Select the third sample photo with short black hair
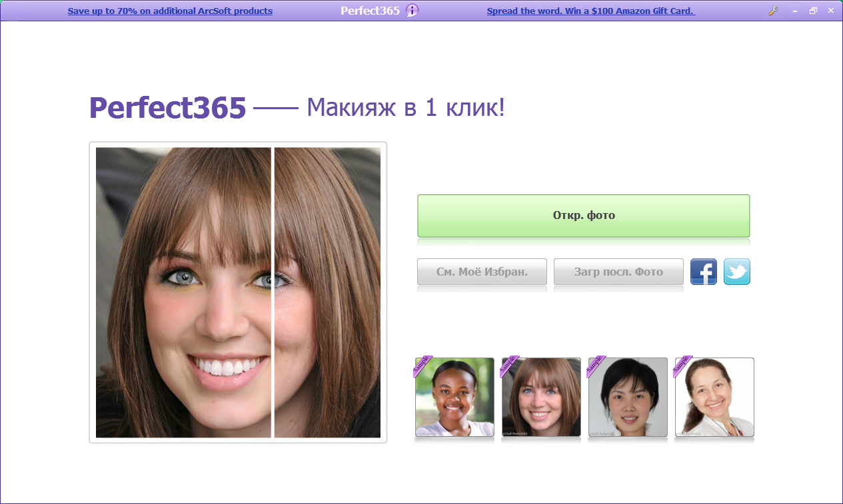This screenshot has width=843, height=504. 628,397
